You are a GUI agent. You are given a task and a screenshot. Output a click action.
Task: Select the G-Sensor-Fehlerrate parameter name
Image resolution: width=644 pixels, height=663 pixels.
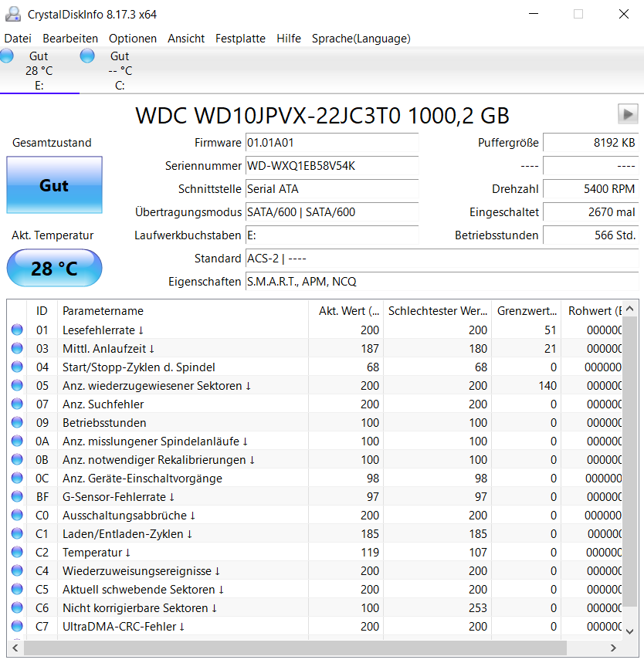tap(118, 497)
